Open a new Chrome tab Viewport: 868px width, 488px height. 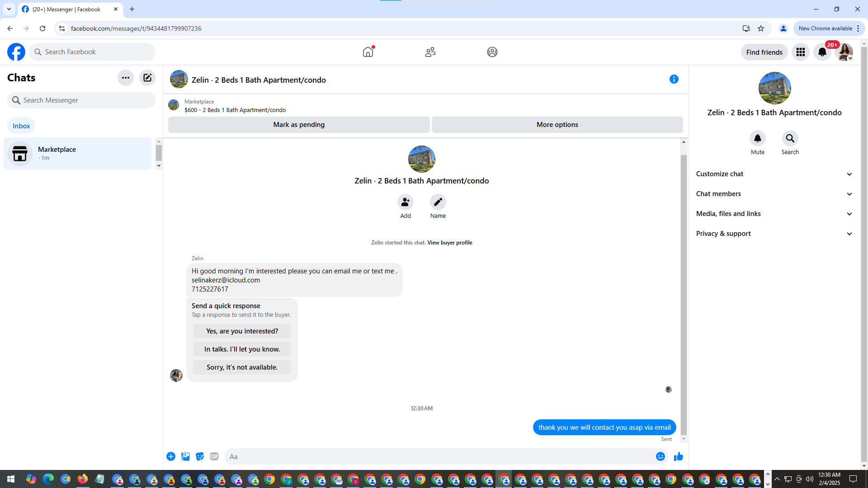click(x=132, y=9)
